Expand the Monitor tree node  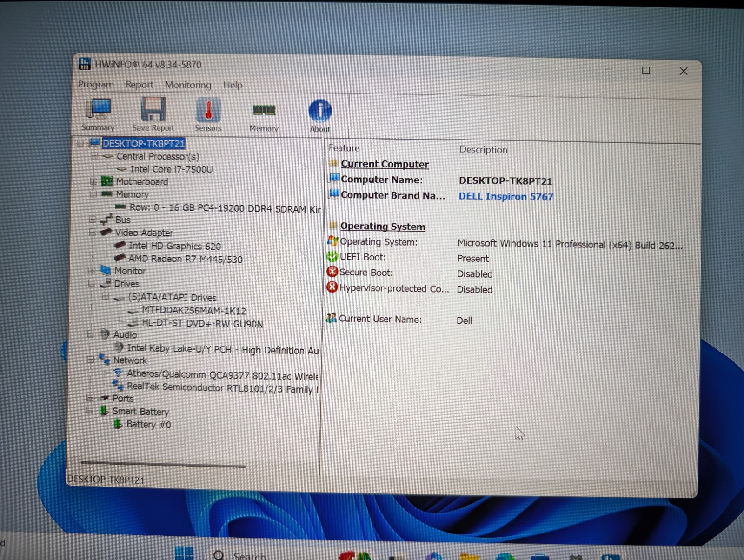coord(92,270)
